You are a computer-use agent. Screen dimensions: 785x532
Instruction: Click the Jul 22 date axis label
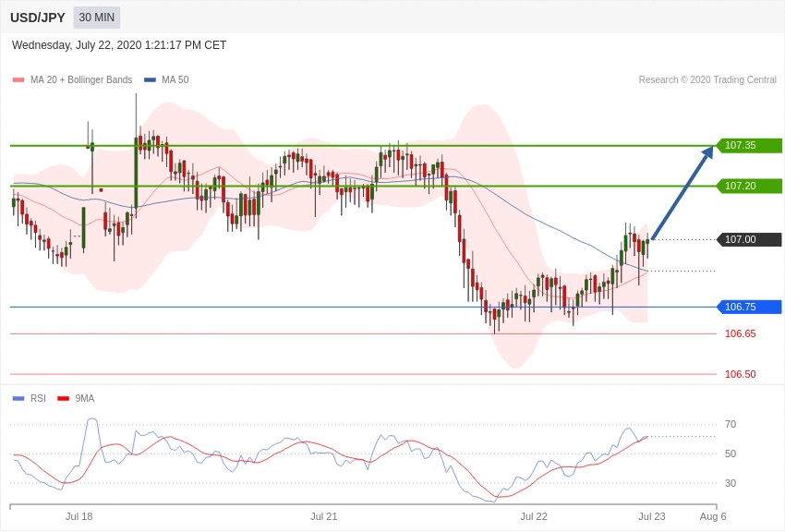(533, 516)
